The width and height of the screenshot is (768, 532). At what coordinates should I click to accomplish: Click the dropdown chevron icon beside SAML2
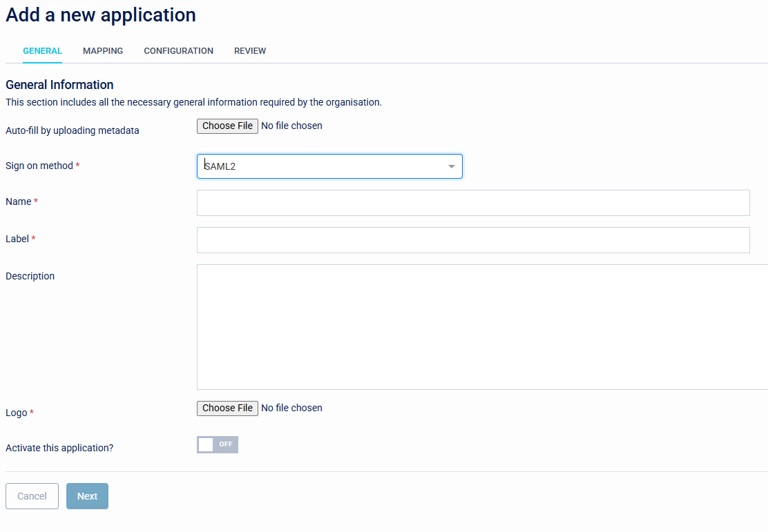pos(450,166)
